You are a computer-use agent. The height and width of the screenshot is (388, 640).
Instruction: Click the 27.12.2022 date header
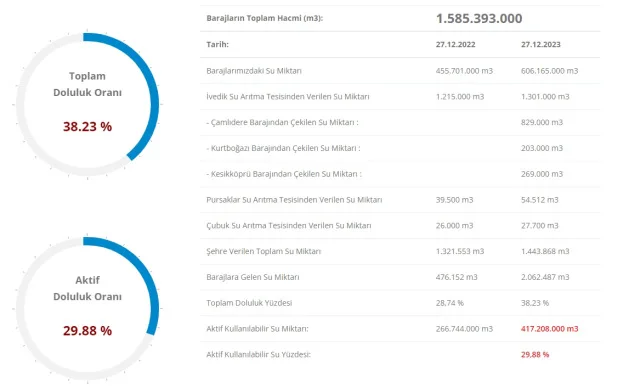(x=455, y=44)
